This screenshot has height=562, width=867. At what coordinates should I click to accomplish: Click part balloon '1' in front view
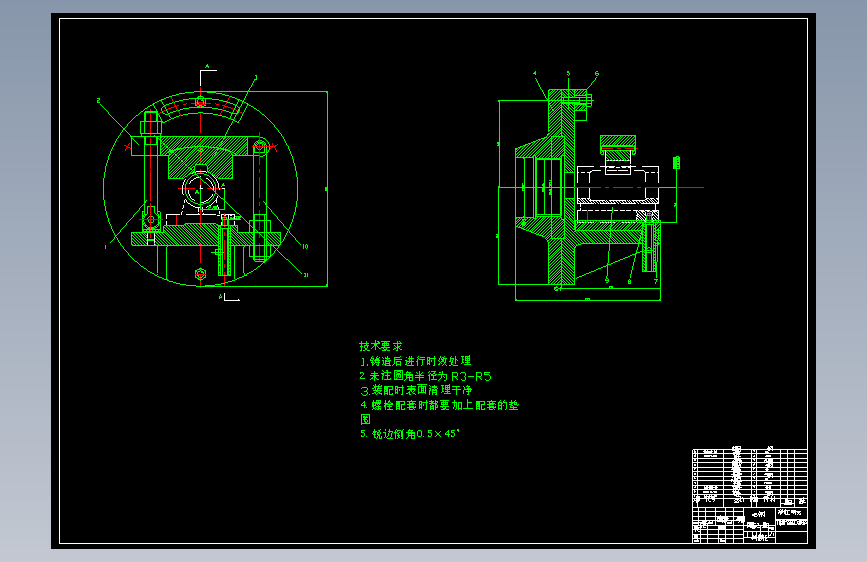[x=106, y=247]
